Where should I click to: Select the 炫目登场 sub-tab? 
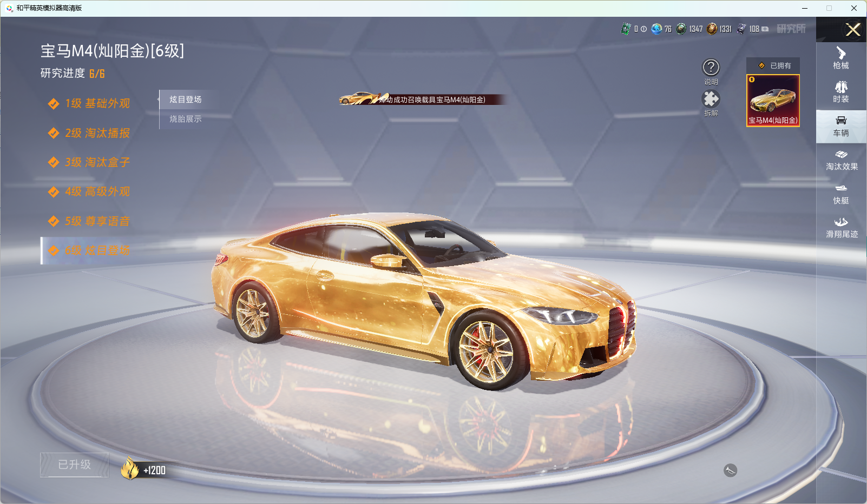point(186,100)
